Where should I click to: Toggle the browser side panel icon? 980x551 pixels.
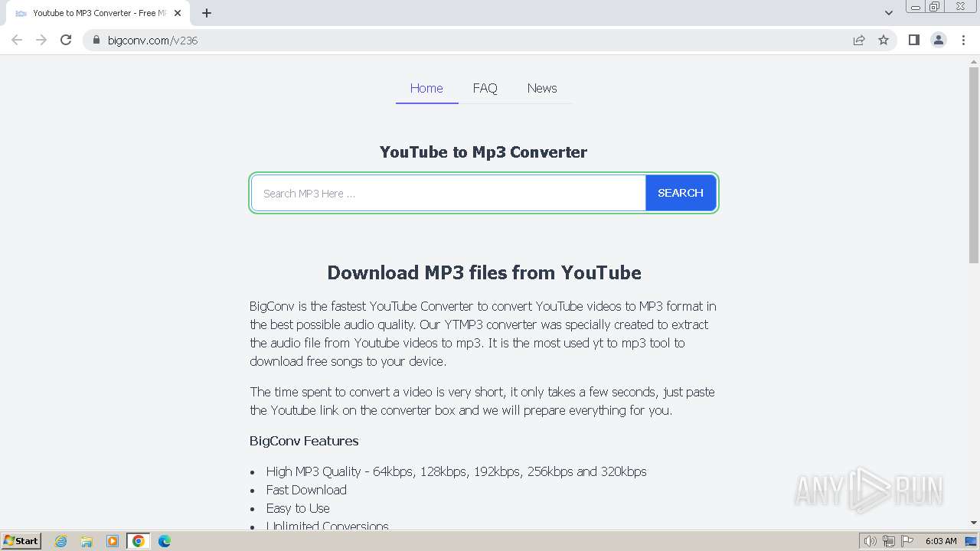click(x=913, y=40)
